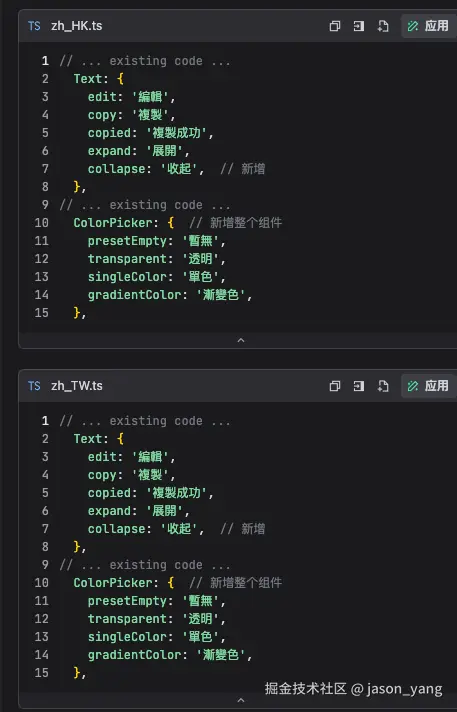Create new file icon in zh_HK.ts header

(x=383, y=26)
